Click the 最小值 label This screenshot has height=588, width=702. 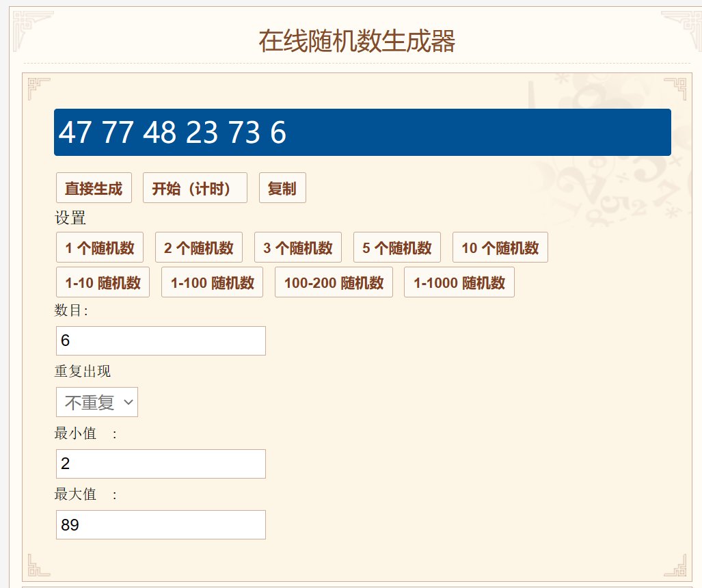[75, 433]
